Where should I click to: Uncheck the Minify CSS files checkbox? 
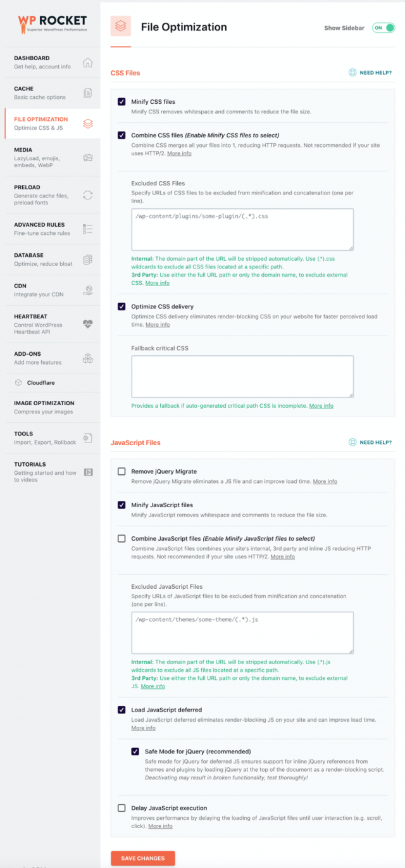click(121, 101)
